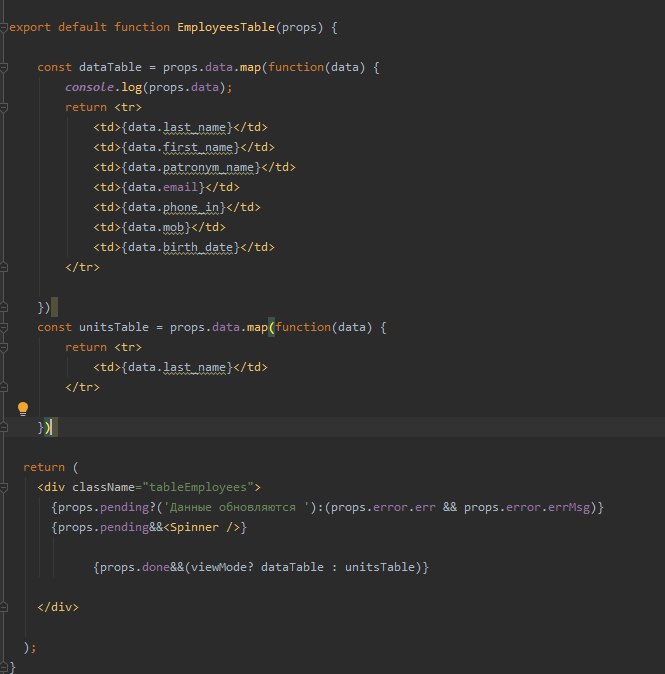Click the patronym_name property
The height and width of the screenshot is (674, 665).
pos(208,167)
